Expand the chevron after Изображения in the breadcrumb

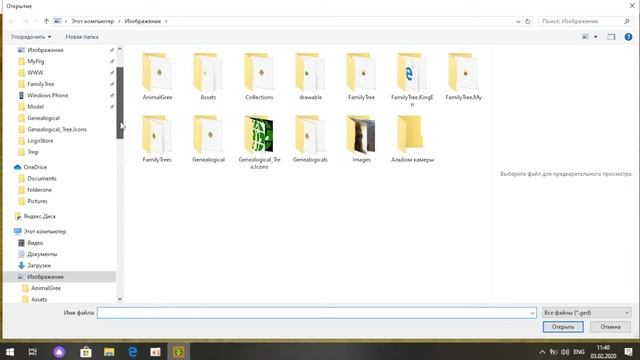[x=166, y=21]
